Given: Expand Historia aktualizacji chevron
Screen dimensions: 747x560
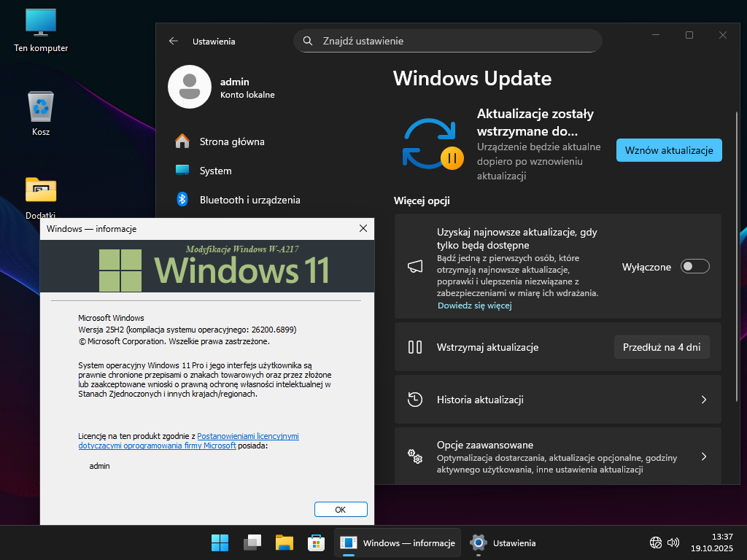Looking at the screenshot, I should tap(703, 400).
